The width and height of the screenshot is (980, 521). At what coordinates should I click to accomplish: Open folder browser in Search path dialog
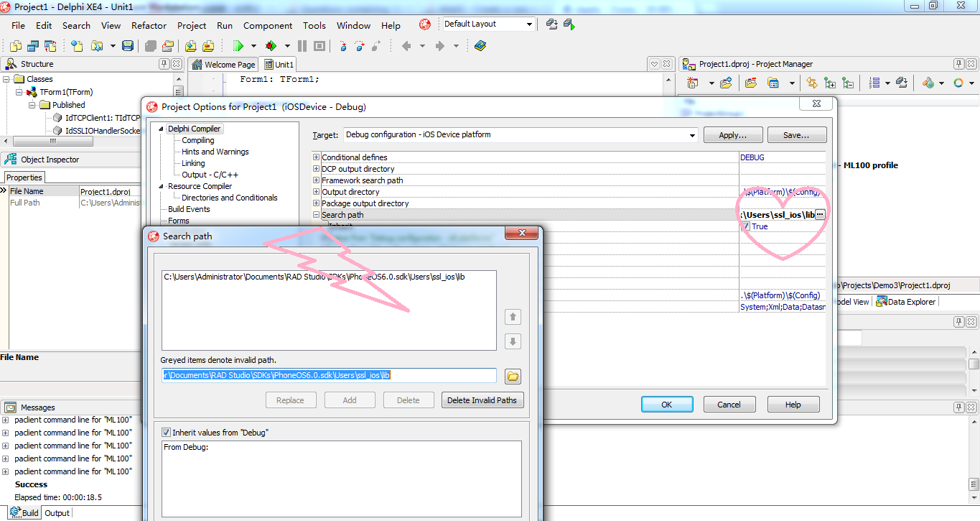513,375
